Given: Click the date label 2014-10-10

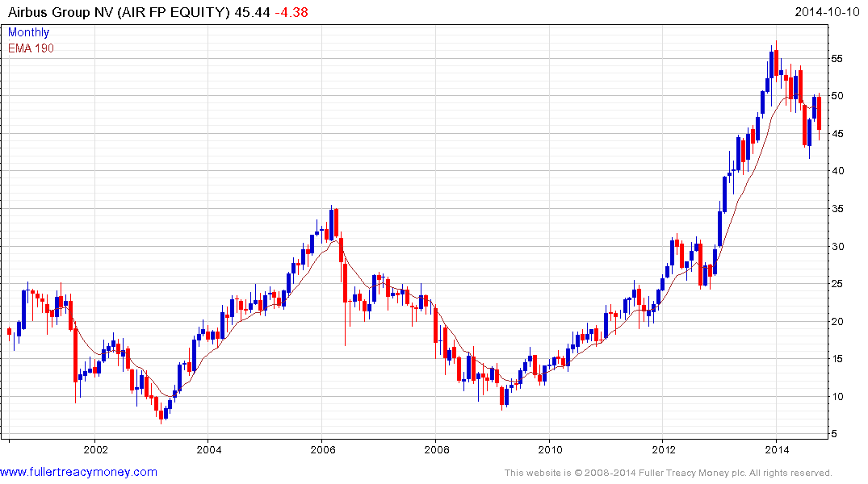Looking at the screenshot, I should tap(827, 12).
